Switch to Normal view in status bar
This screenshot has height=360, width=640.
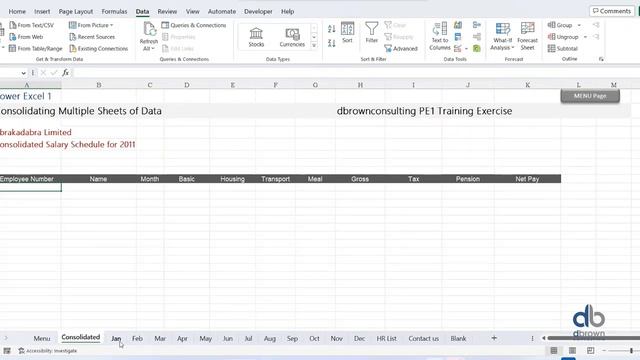pyautogui.click(x=554, y=351)
